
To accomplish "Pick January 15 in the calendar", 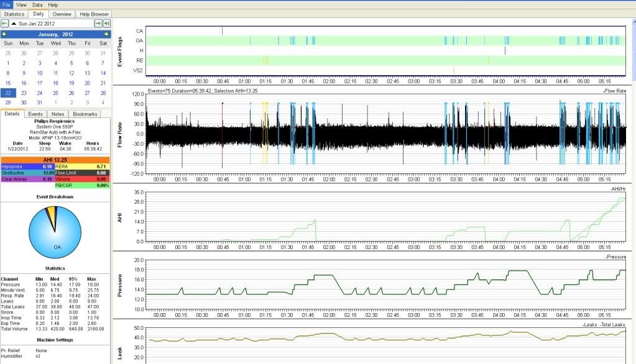I will (8, 83).
